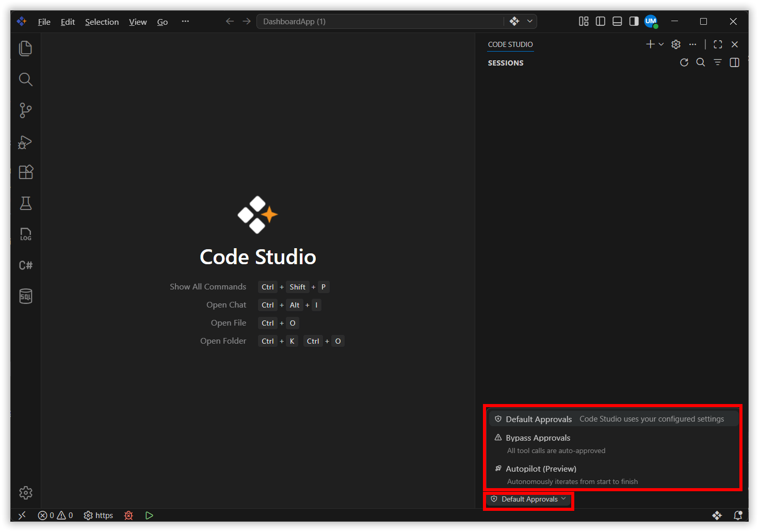Click the CODE STUDIO panel tab
Image resolution: width=759 pixels, height=532 pixels.
tap(510, 44)
